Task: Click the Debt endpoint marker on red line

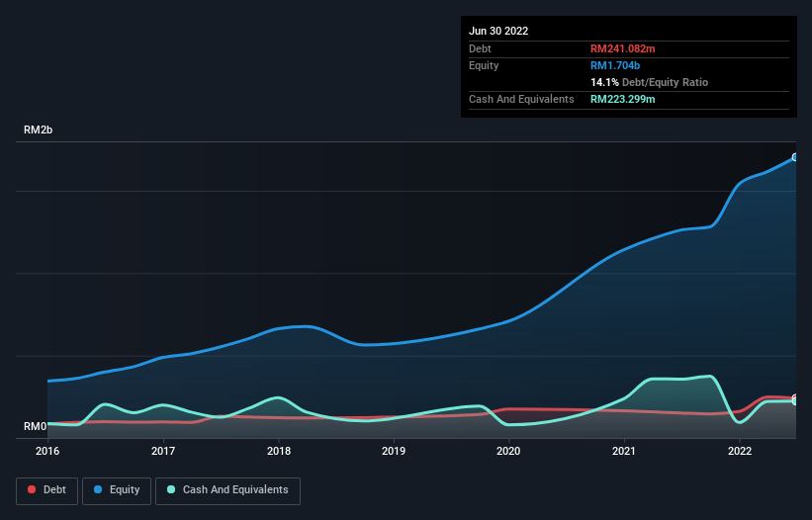Action: tap(795, 397)
